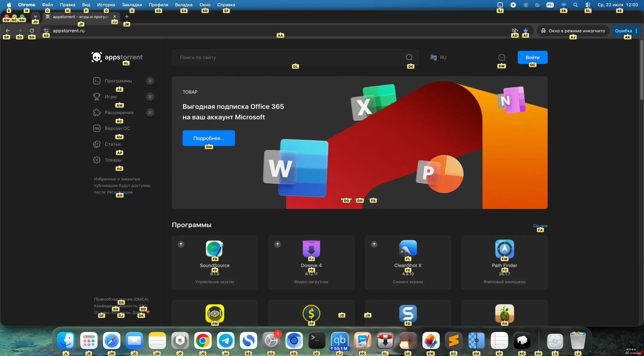Expand the Игры submenu
The height and width of the screenshot is (356, 644).
pos(150,96)
